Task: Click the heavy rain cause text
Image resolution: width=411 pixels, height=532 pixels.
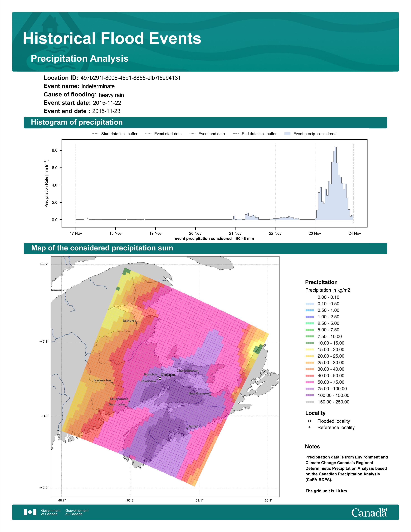Action: [111, 95]
